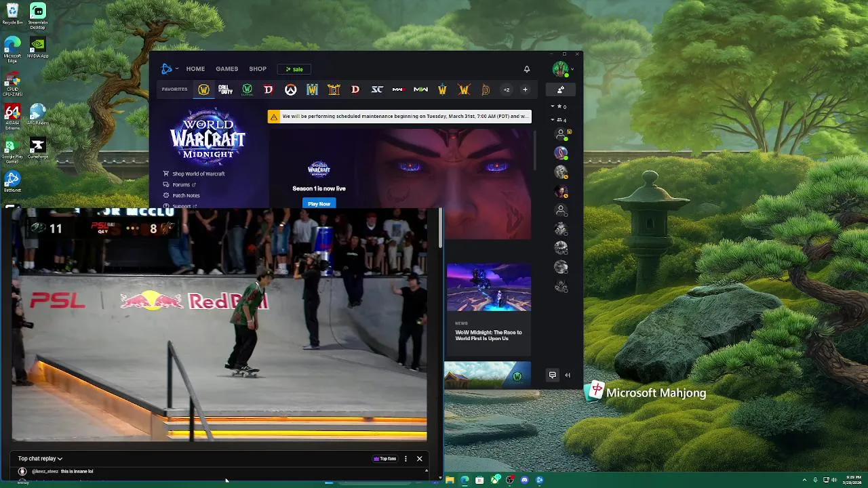Expand the Top chat replay dropdown
This screenshot has width=868, height=488.
point(40,459)
